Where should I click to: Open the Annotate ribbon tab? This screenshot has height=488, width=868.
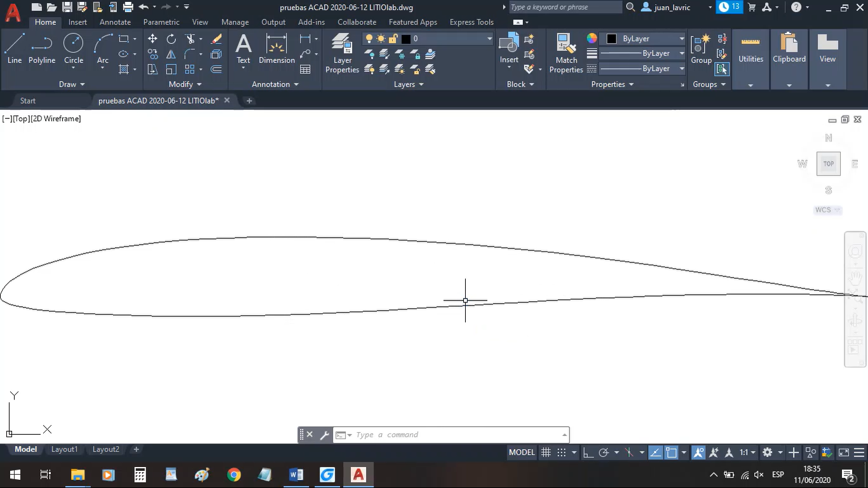(115, 22)
